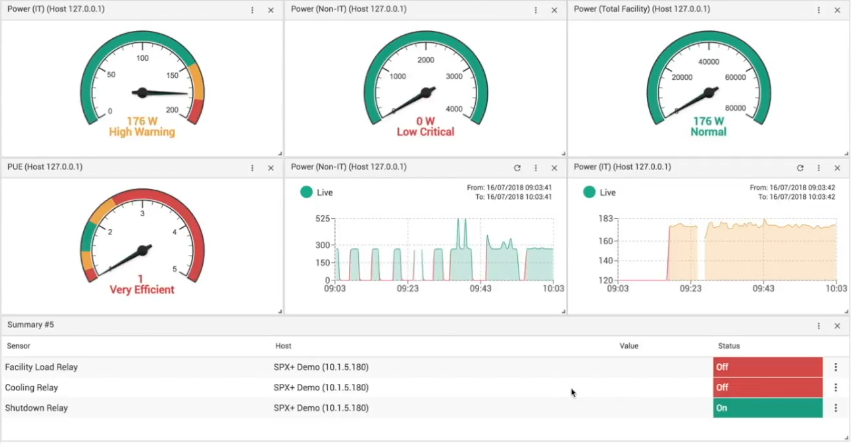
Task: Close the Summary #5 panel
Action: coord(837,326)
